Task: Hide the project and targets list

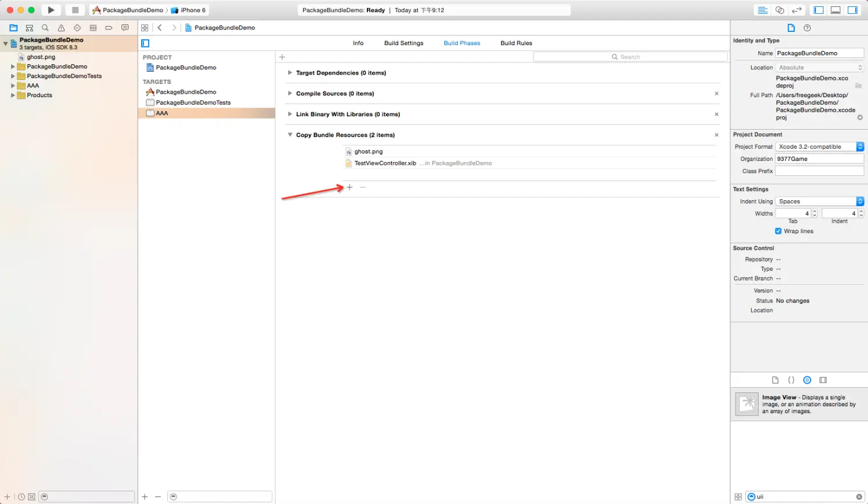Action: pos(145,43)
